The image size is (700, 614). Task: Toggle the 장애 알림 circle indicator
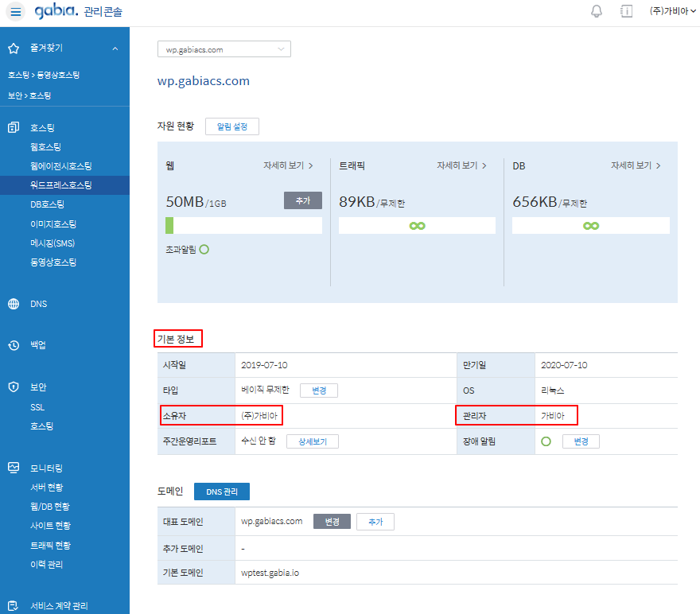[546, 441]
